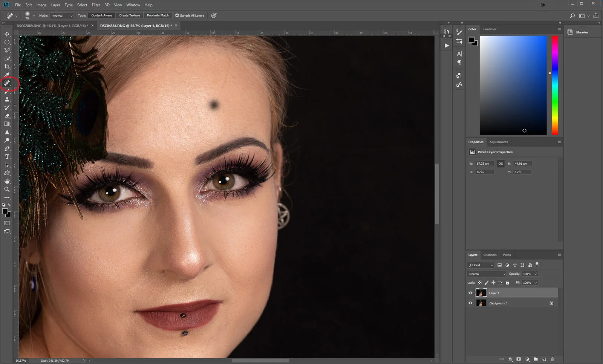
Task: Open the Filter menu
Action: 96,5
